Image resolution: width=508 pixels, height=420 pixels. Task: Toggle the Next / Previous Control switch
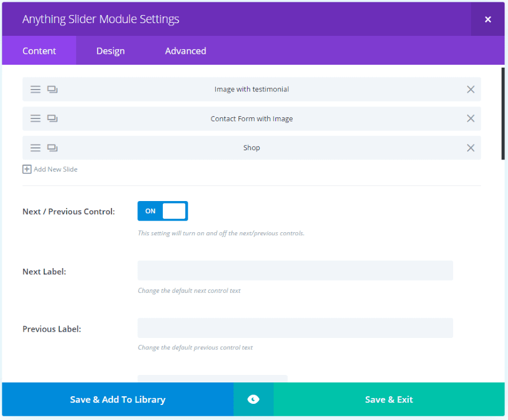tap(163, 211)
